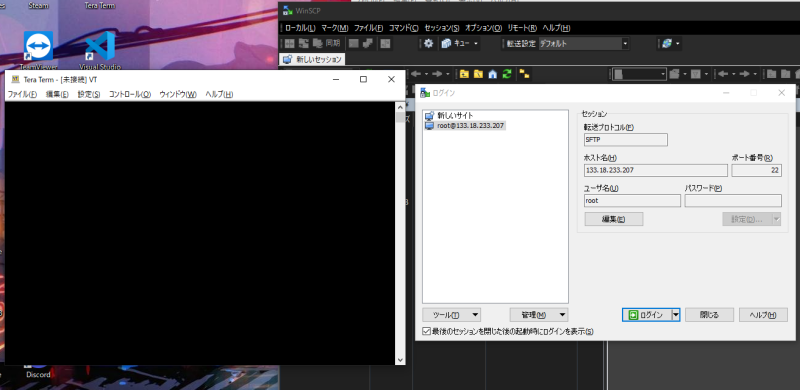Image resolution: width=800 pixels, height=390 pixels.
Task: Click the Discord desktop icon
Action: 38,371
